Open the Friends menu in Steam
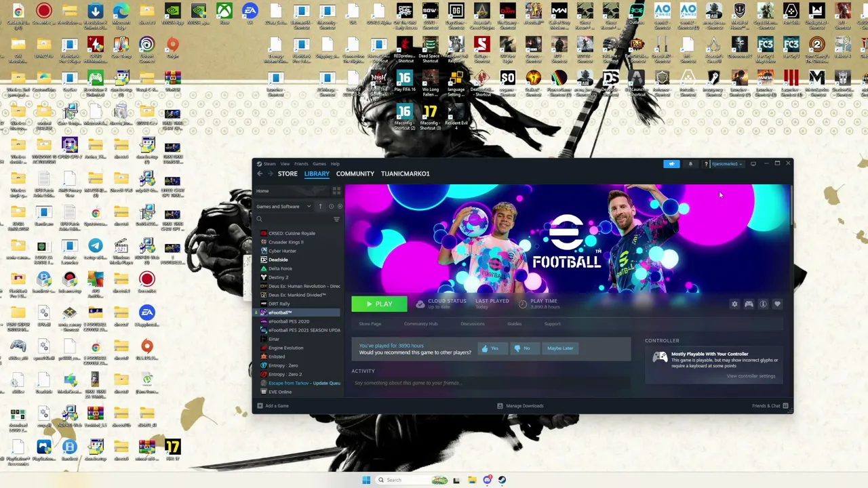This screenshot has width=868, height=488. coord(301,164)
